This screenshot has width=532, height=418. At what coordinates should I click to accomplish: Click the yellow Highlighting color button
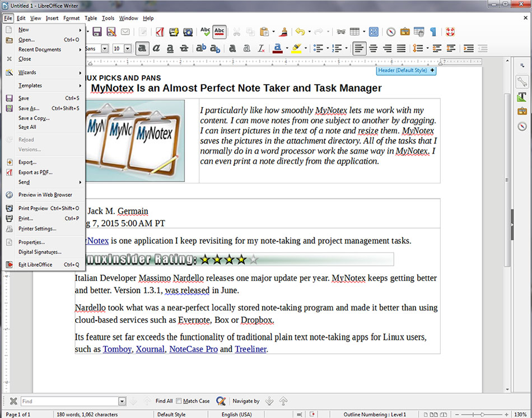click(296, 49)
